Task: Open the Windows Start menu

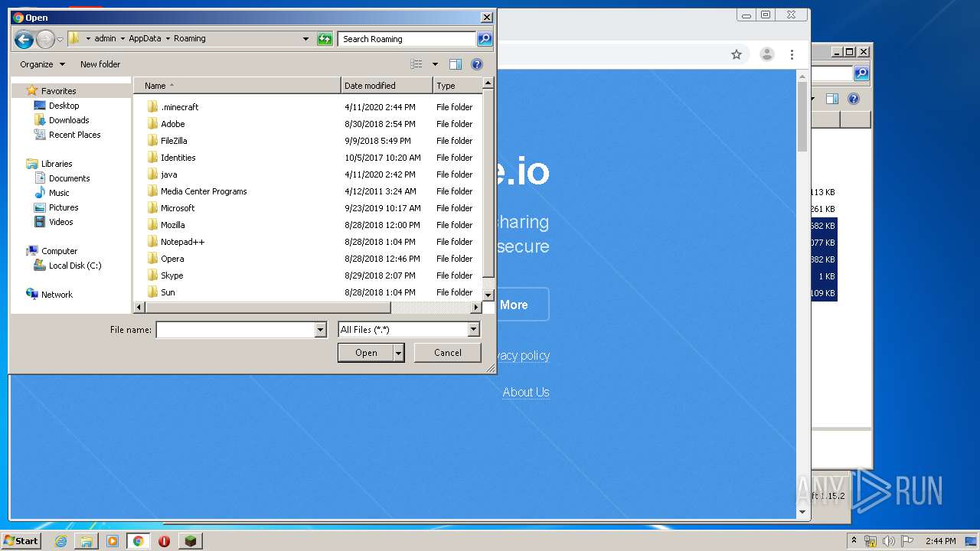Action: tap(21, 541)
